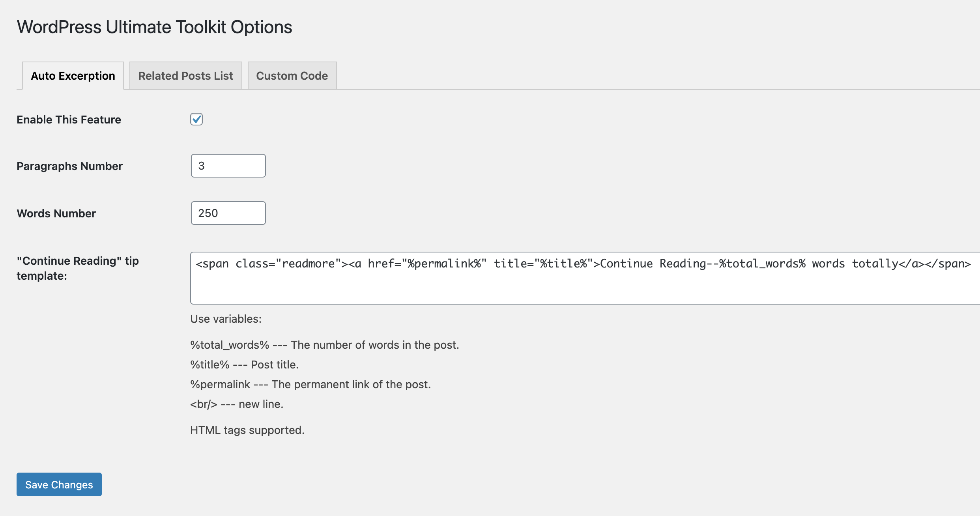This screenshot has width=980, height=516.
Task: Click the %permalink permanent link description
Action: (310, 384)
